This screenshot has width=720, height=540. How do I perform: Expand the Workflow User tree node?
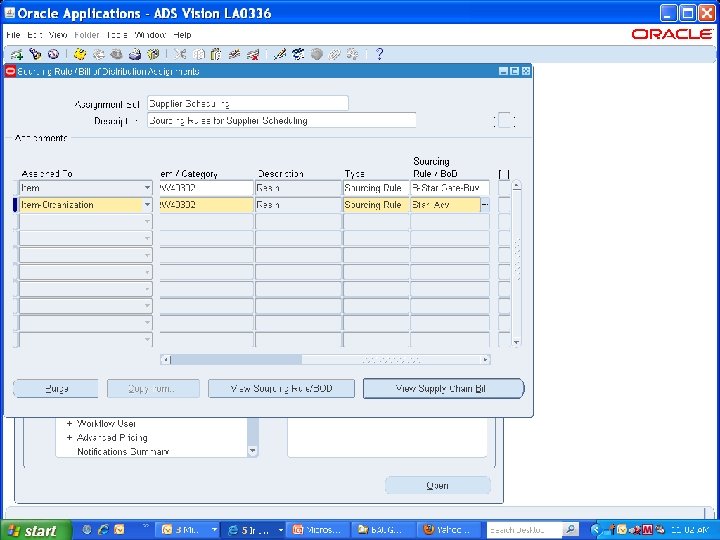(69, 423)
